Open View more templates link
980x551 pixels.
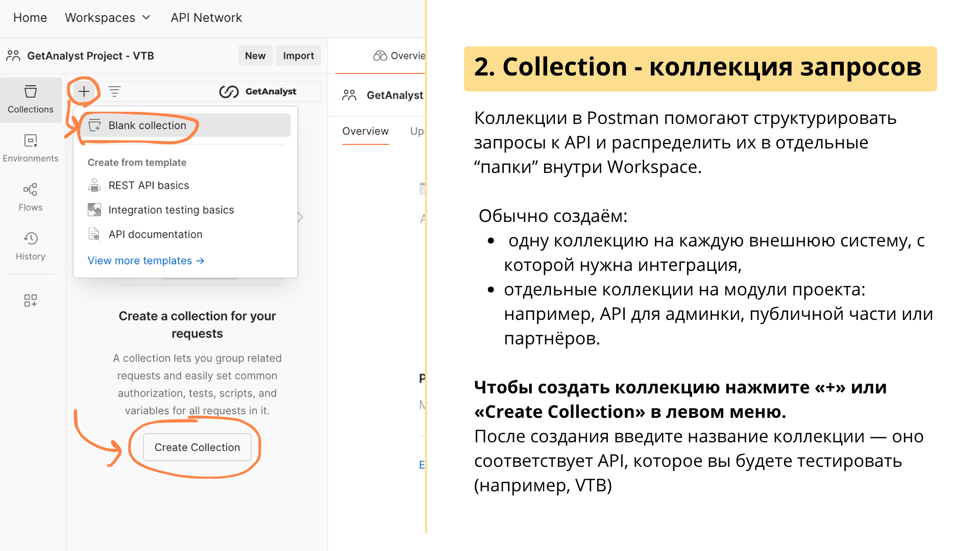point(146,261)
